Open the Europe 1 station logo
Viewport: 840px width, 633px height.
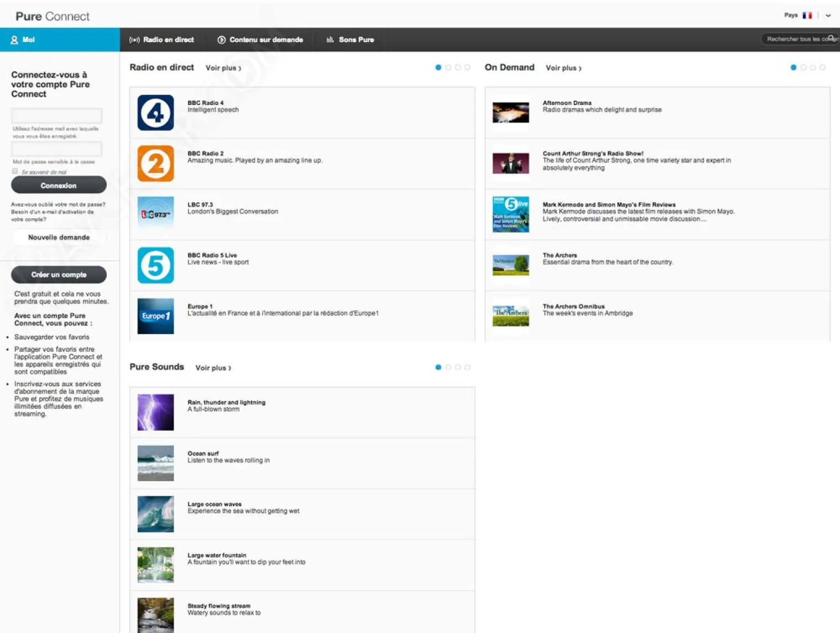point(155,316)
